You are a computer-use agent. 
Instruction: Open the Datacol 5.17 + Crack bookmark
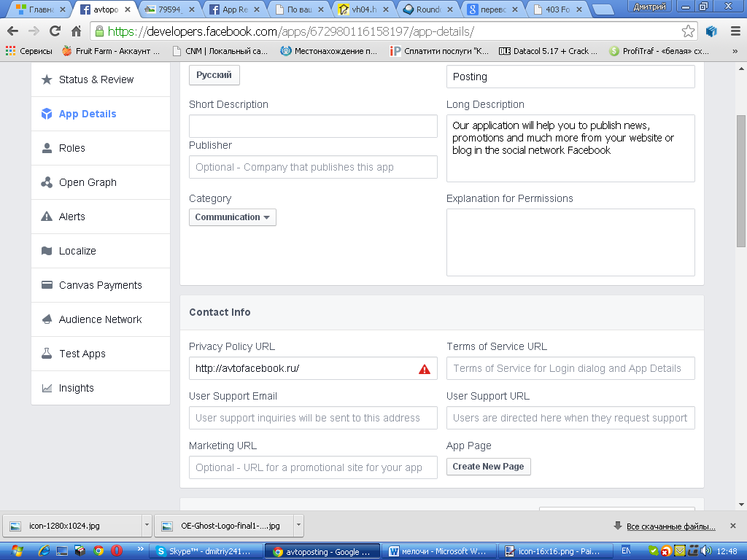pyautogui.click(x=548, y=51)
